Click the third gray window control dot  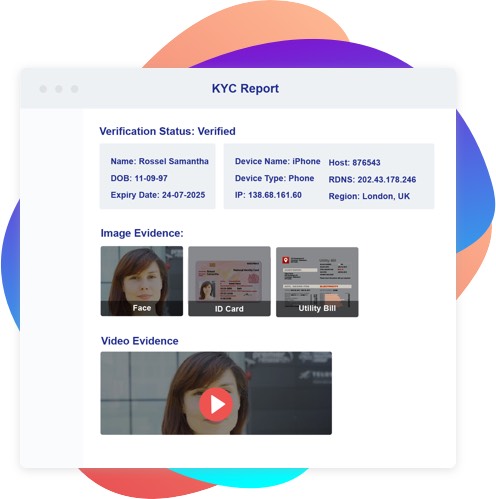pos(75,89)
